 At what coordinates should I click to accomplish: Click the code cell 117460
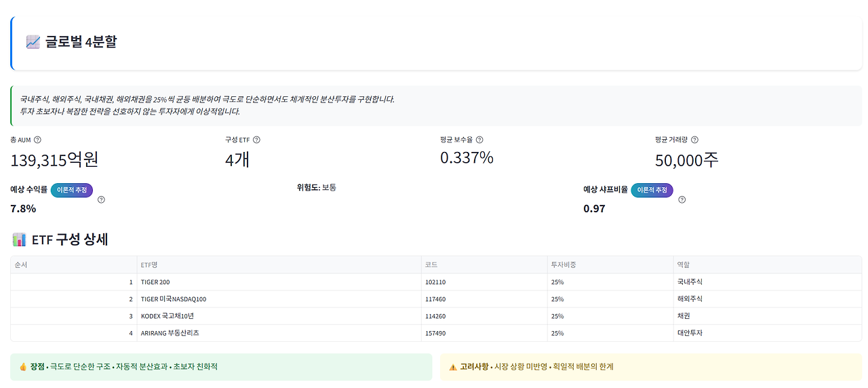coord(484,298)
